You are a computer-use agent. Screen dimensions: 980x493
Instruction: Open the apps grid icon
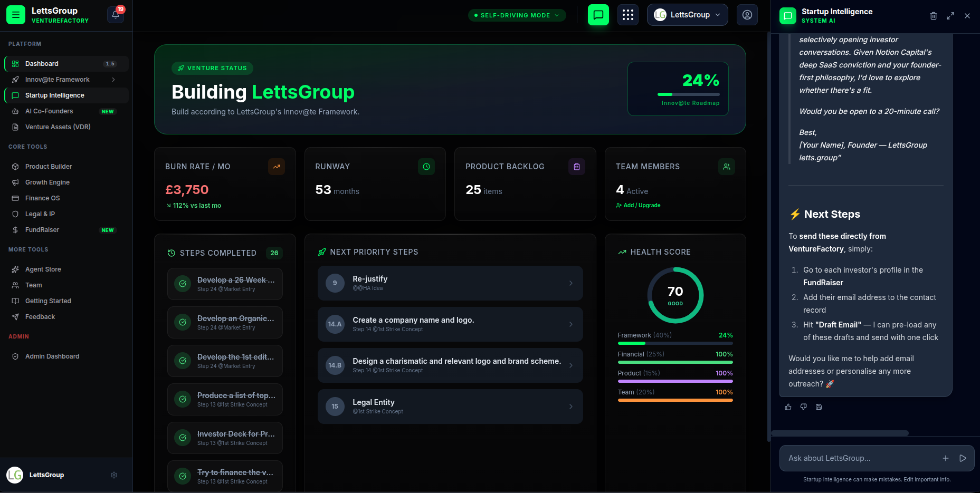point(627,15)
